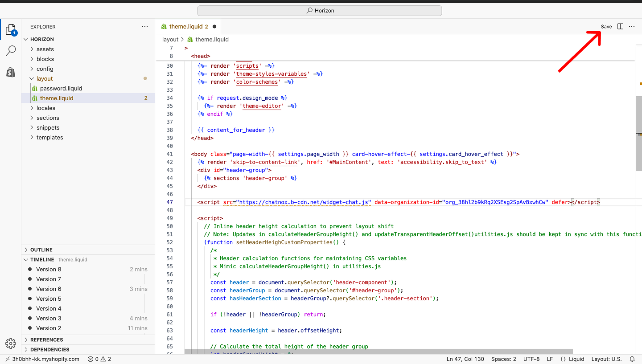Expand the locales folder
This screenshot has height=364, width=642.
click(88, 108)
